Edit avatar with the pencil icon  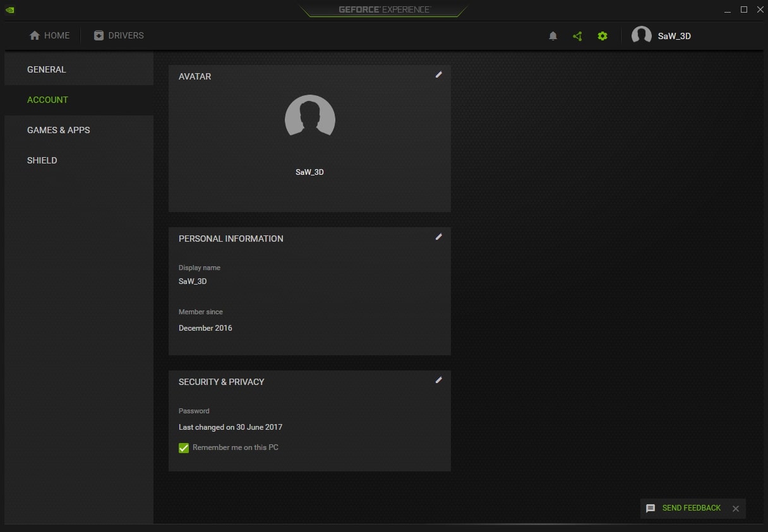click(x=439, y=74)
